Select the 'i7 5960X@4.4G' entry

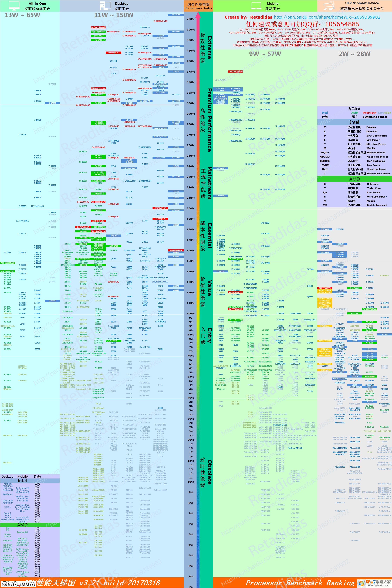pyautogui.click(x=160, y=21)
